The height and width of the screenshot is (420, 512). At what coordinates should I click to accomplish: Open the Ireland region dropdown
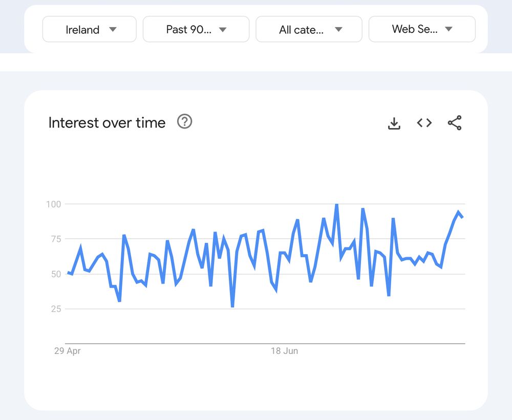click(90, 29)
